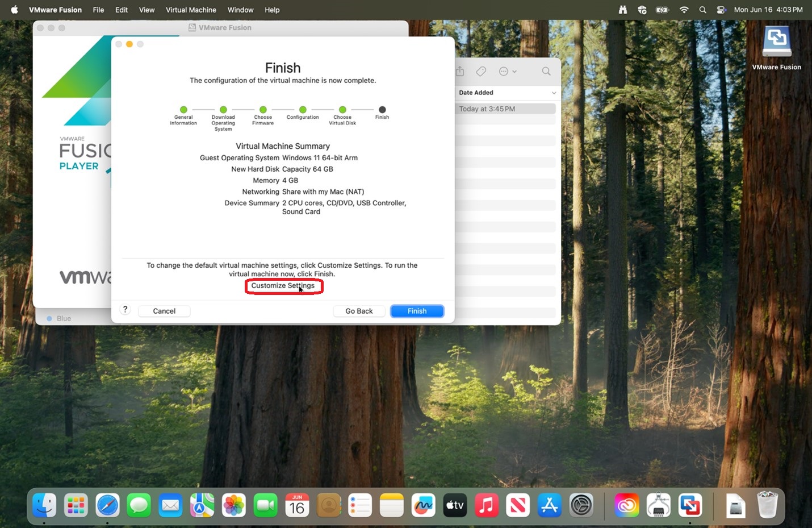Open Spotlight search in menu bar

[x=702, y=10]
